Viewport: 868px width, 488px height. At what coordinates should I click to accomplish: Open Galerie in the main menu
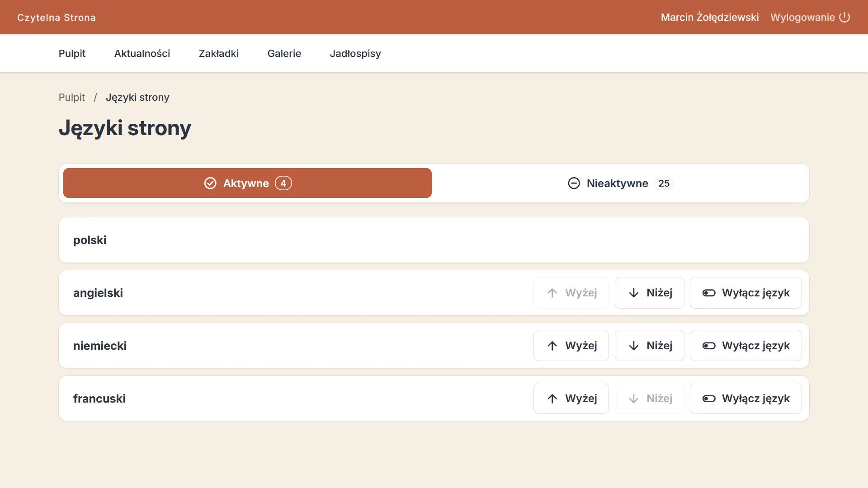click(x=284, y=53)
